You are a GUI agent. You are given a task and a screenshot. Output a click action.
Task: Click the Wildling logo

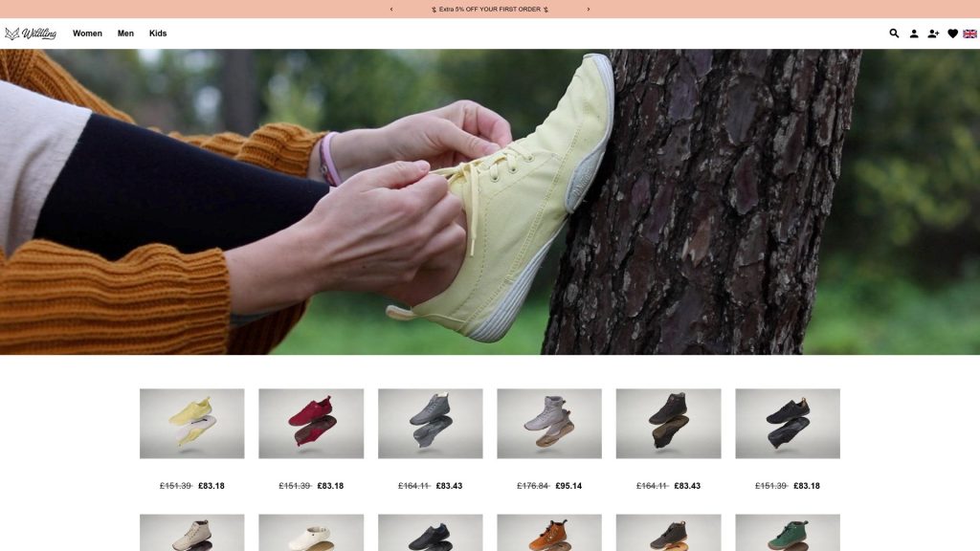pyautogui.click(x=31, y=33)
